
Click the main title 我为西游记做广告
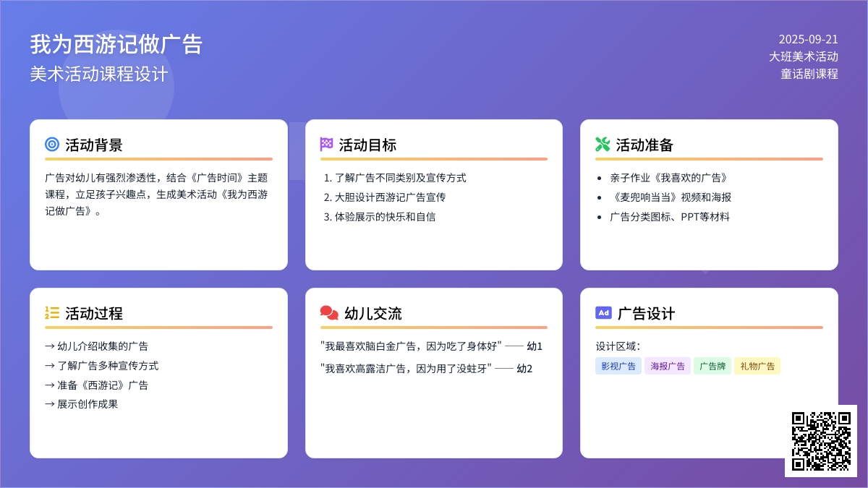coord(116,44)
